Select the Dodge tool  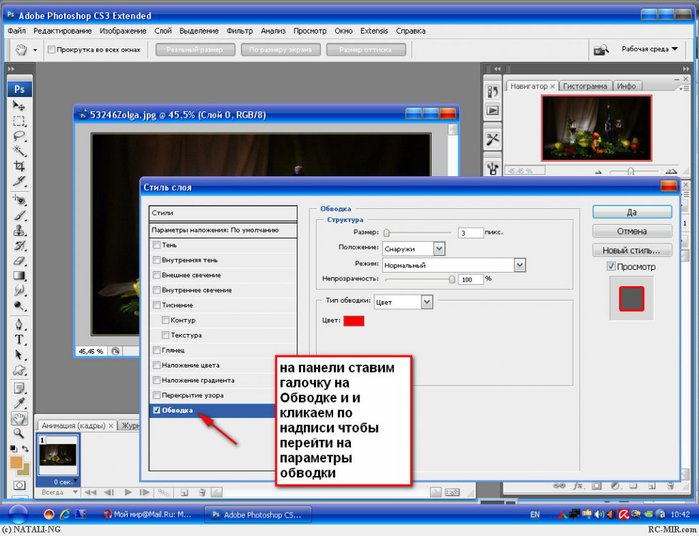click(19, 306)
